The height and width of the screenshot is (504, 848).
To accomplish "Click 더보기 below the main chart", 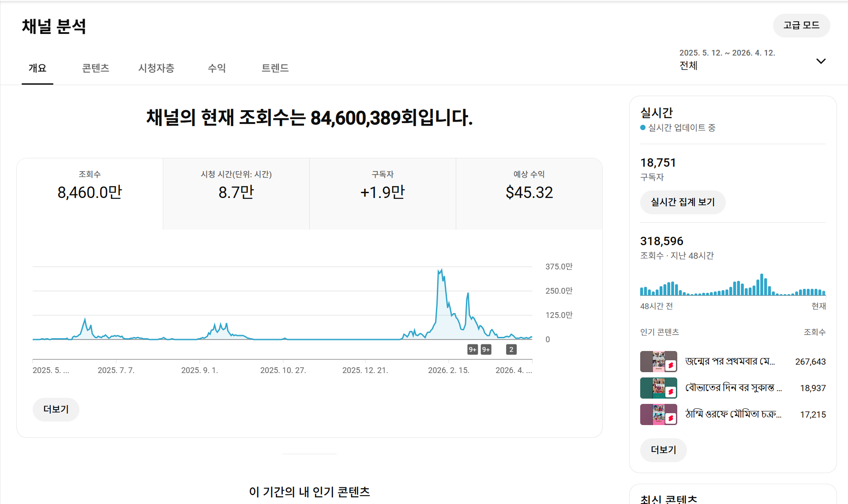I will pyautogui.click(x=56, y=409).
